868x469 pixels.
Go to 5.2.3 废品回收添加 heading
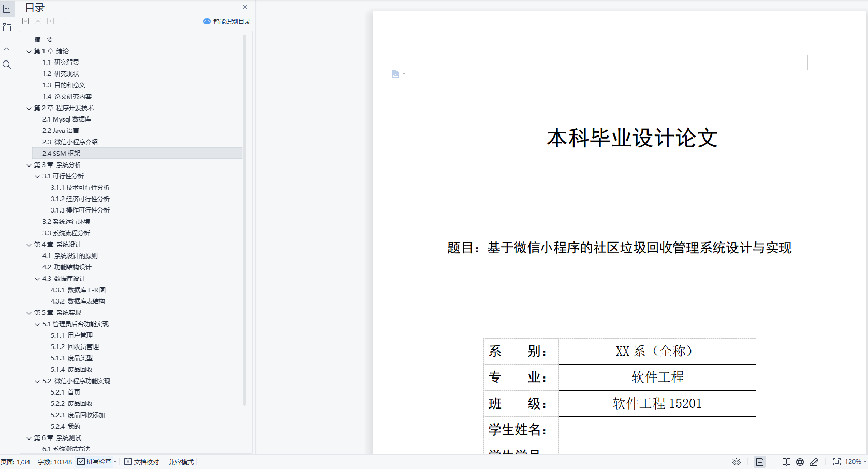[x=78, y=415]
